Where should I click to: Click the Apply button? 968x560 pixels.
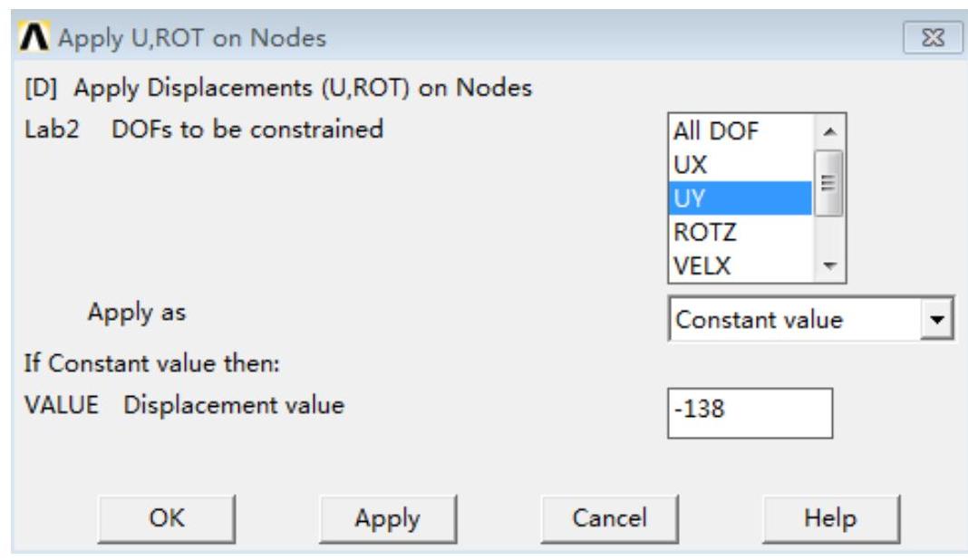388,518
